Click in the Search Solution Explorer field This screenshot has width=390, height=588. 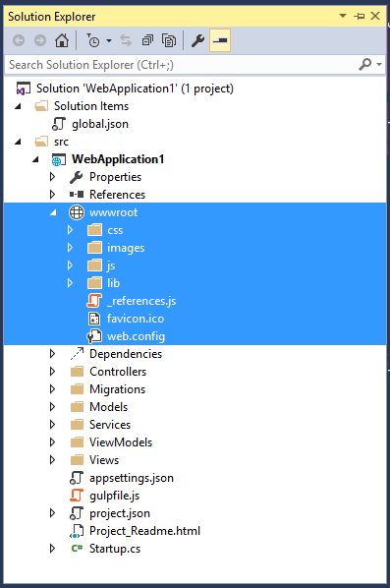[182, 65]
